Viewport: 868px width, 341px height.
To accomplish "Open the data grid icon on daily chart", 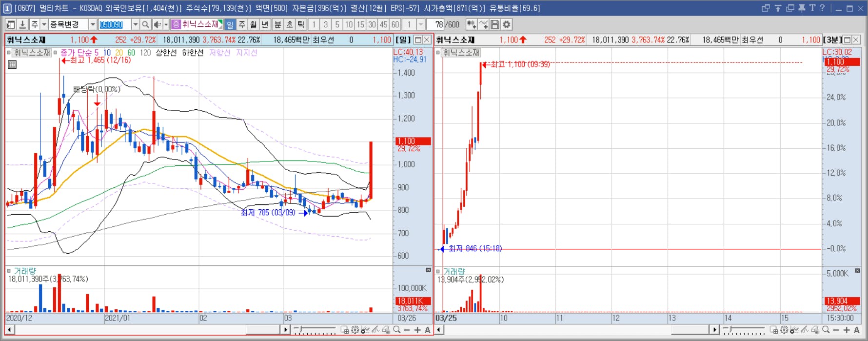I will (12, 64).
